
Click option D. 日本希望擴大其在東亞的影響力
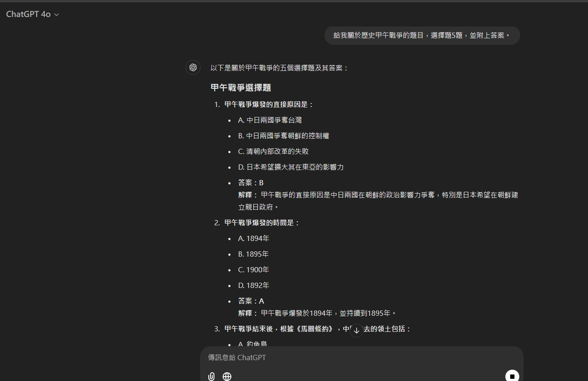[x=291, y=167]
